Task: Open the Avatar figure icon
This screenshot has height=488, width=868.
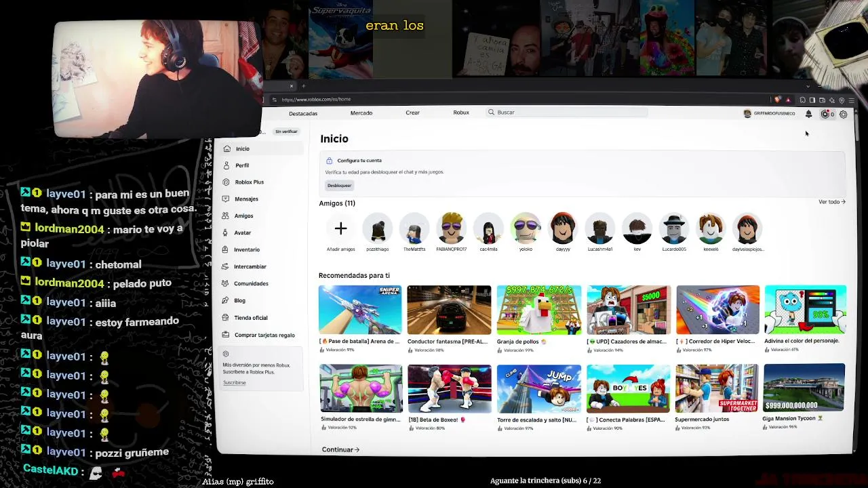Action: pos(226,233)
